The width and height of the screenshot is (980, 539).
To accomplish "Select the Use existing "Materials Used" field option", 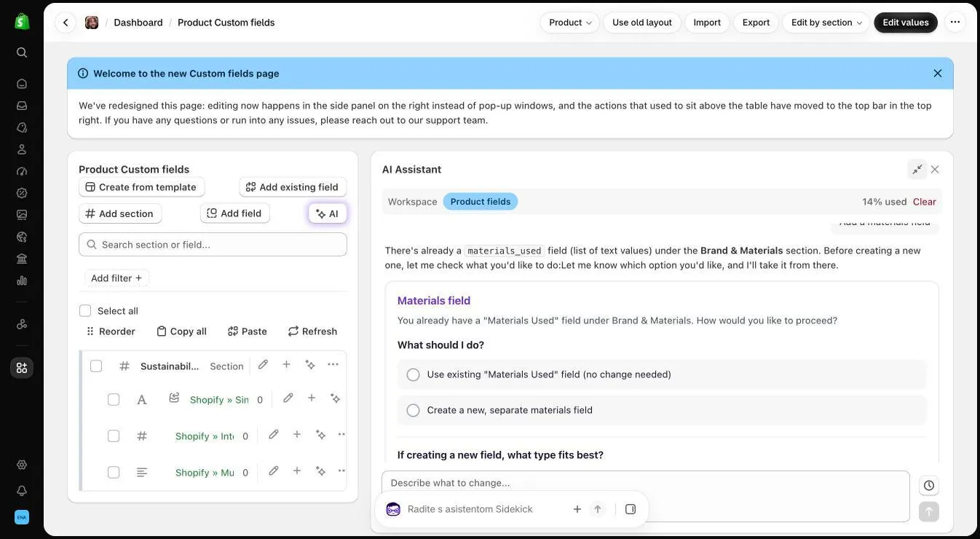I will click(x=662, y=374).
